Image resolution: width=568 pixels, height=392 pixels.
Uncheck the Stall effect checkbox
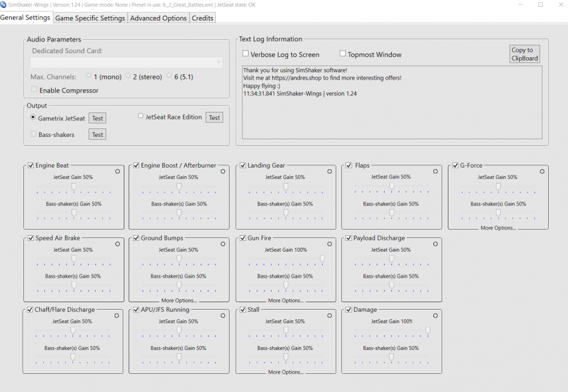click(243, 310)
